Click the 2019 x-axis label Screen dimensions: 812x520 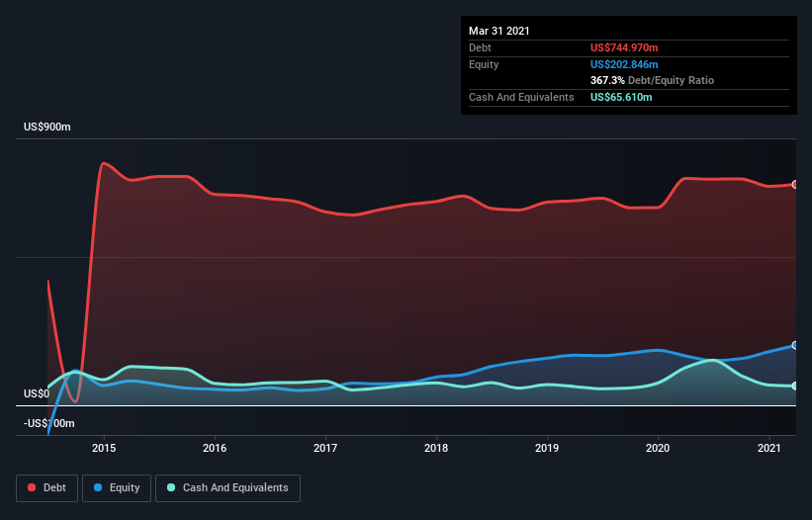547,448
